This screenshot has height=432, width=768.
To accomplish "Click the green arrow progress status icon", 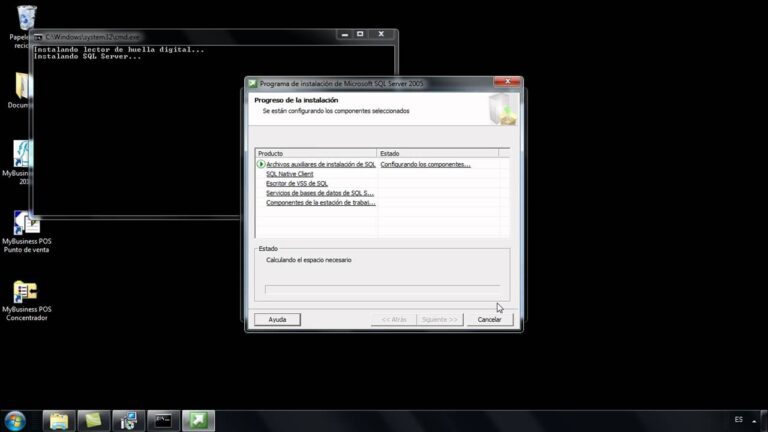I will [x=261, y=164].
